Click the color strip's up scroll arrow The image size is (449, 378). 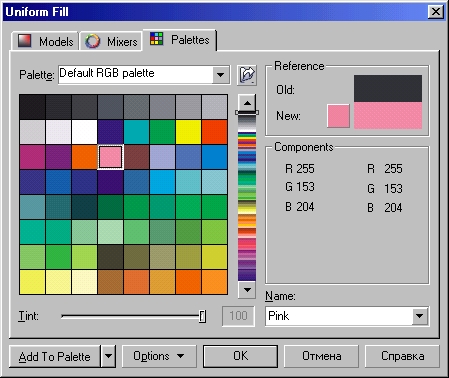[x=247, y=103]
